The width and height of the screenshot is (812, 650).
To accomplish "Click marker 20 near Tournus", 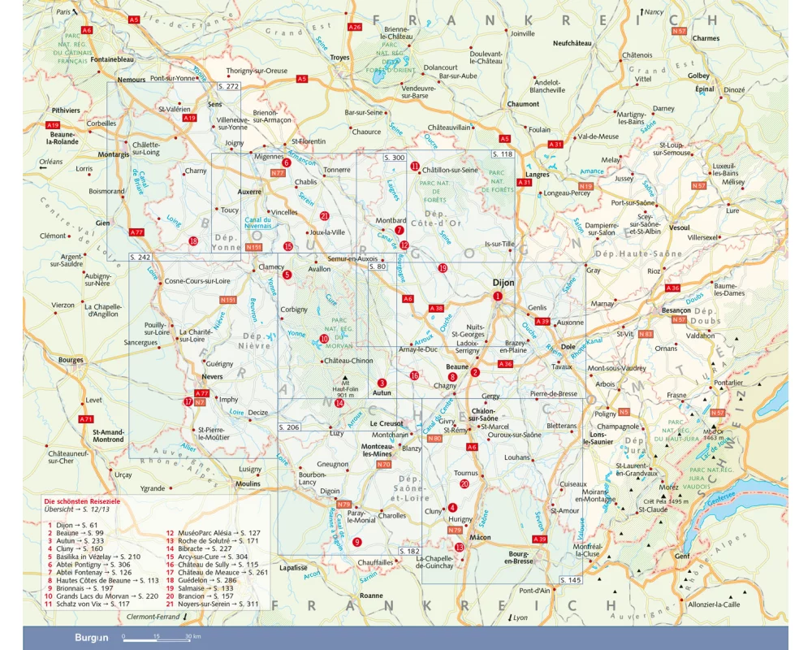I will click(464, 484).
